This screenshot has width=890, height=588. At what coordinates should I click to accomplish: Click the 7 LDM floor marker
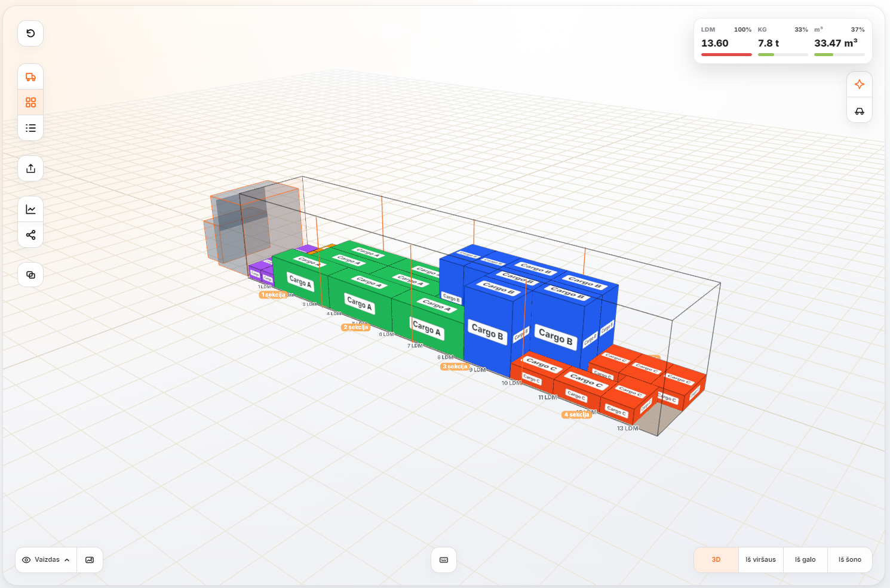point(415,346)
